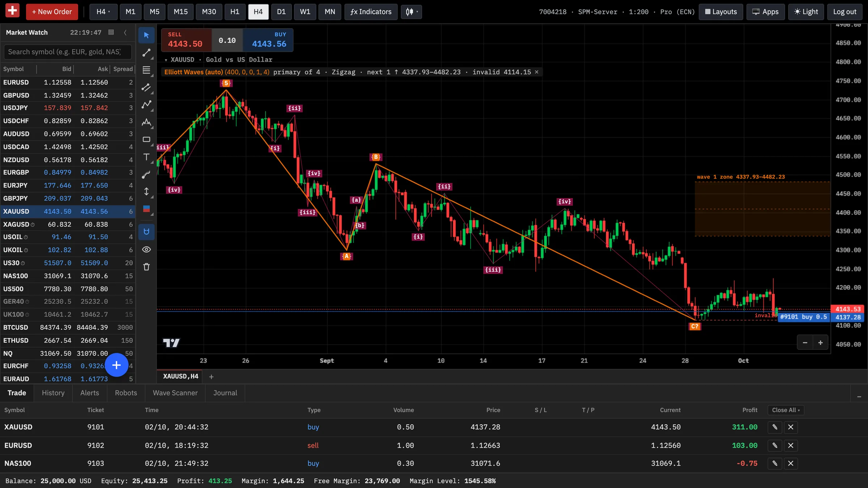Select the Elliott wave pattern tool
The image size is (868, 488).
tap(146, 122)
